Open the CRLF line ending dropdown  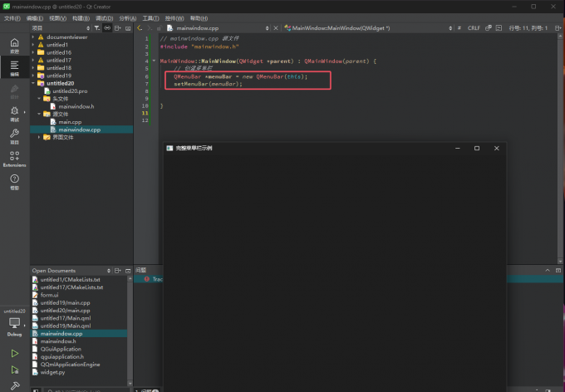(x=474, y=27)
